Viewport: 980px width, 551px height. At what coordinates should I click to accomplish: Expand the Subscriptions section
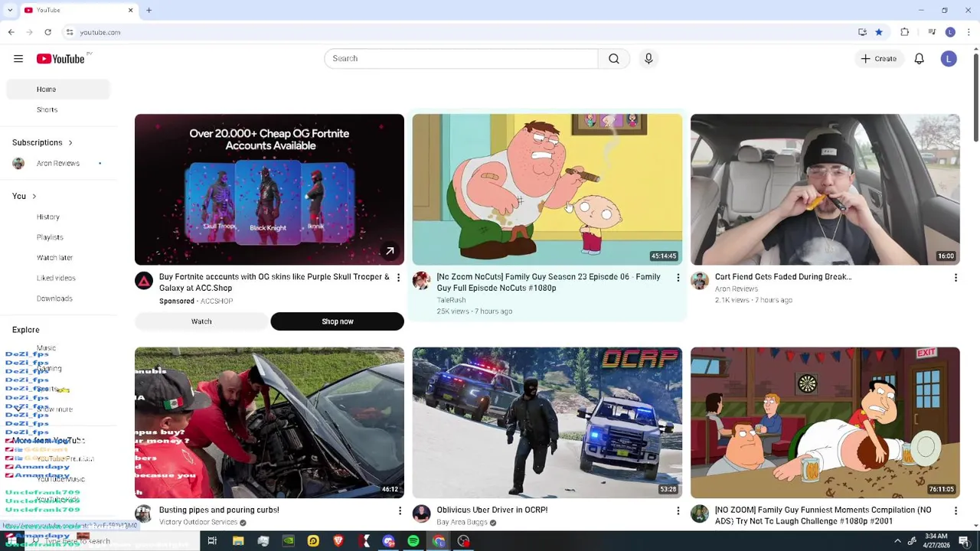tap(42, 142)
